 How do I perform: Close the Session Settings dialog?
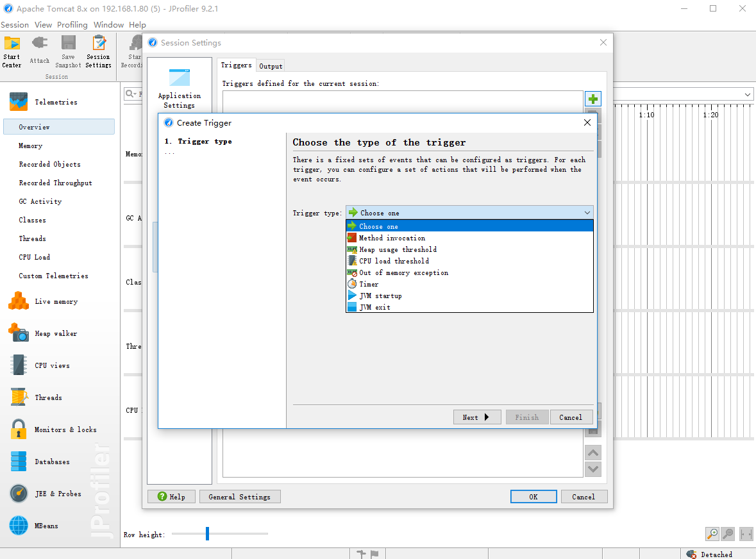603,42
